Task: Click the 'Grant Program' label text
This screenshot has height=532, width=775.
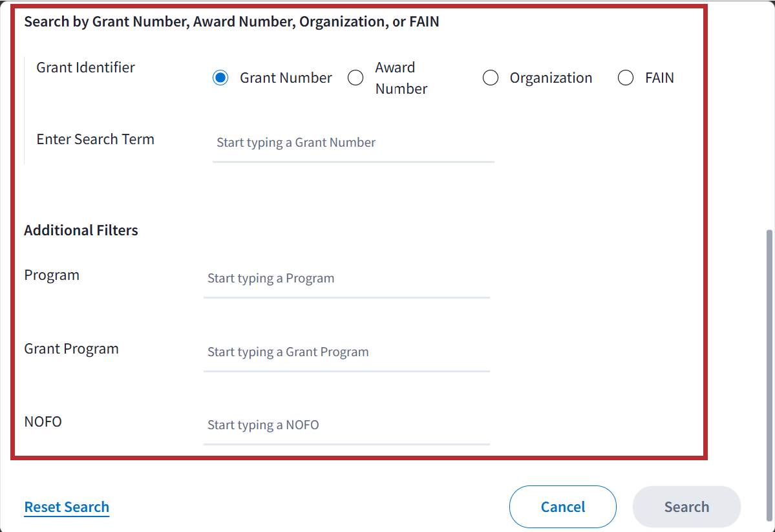Action: [x=72, y=348]
